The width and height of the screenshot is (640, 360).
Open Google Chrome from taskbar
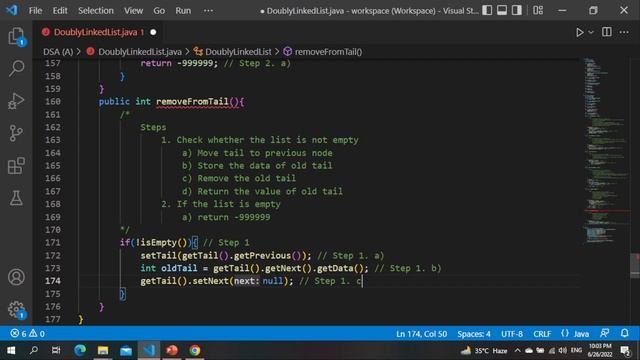pos(195,351)
